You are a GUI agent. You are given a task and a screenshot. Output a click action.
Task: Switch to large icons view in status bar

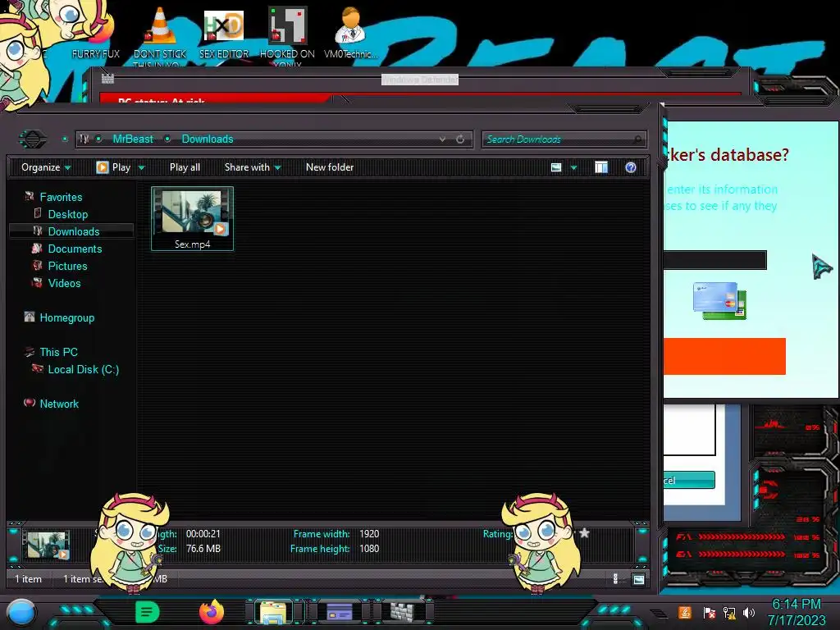tap(638, 580)
